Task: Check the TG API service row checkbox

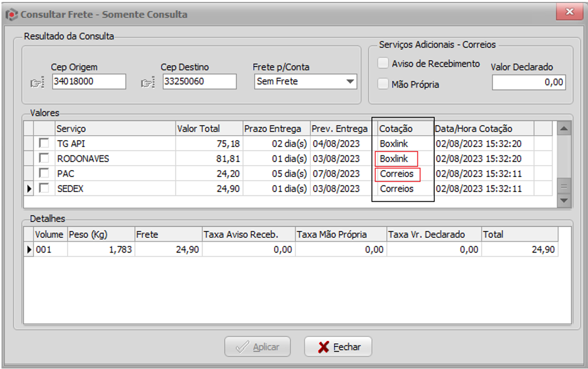Action: tap(44, 144)
